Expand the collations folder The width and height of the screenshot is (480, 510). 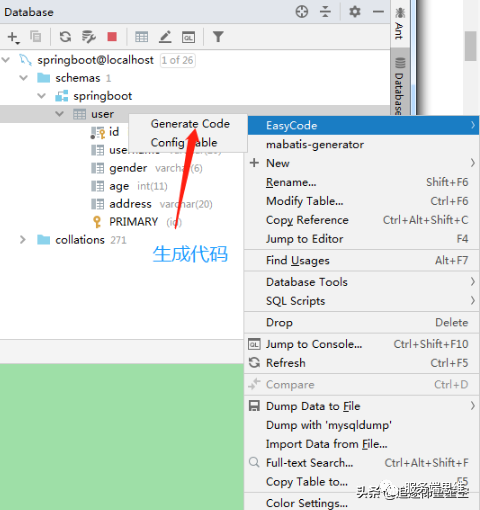[x=23, y=240]
